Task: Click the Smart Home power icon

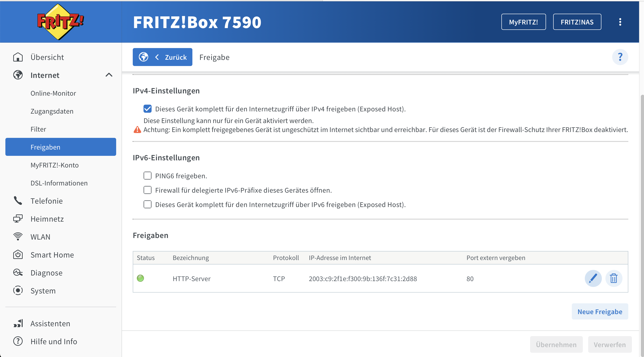Action: tap(18, 255)
